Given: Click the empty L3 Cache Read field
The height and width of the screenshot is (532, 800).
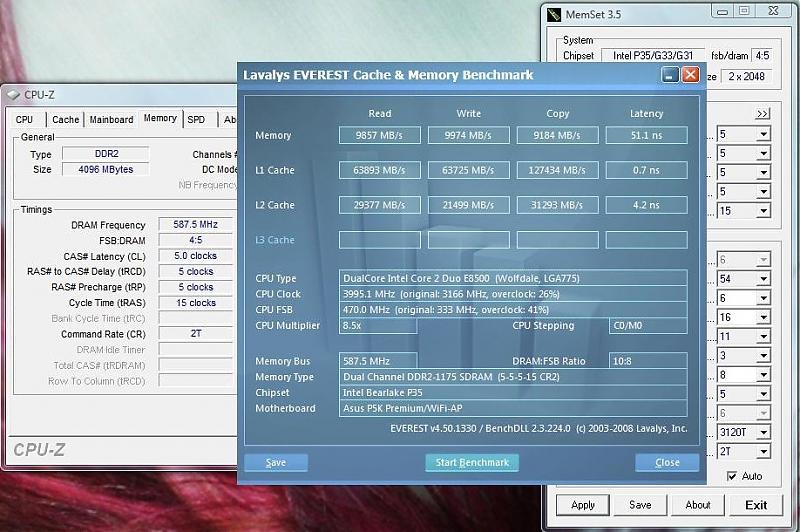Looking at the screenshot, I should [380, 240].
